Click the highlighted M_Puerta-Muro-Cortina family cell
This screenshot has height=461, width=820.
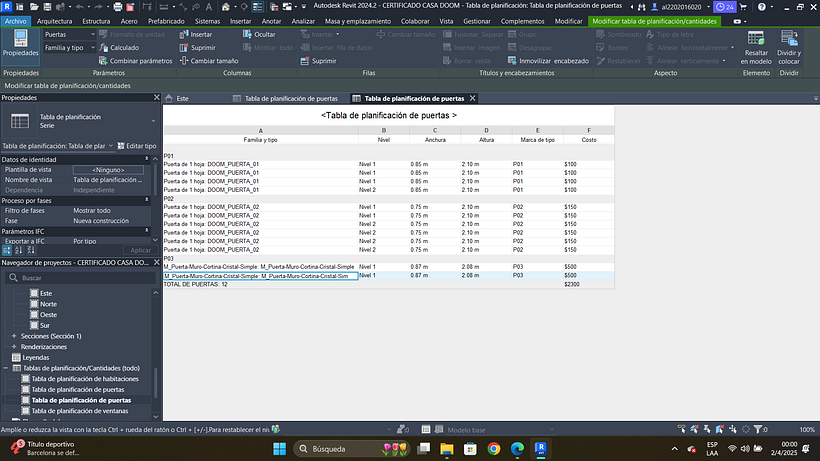click(x=260, y=275)
